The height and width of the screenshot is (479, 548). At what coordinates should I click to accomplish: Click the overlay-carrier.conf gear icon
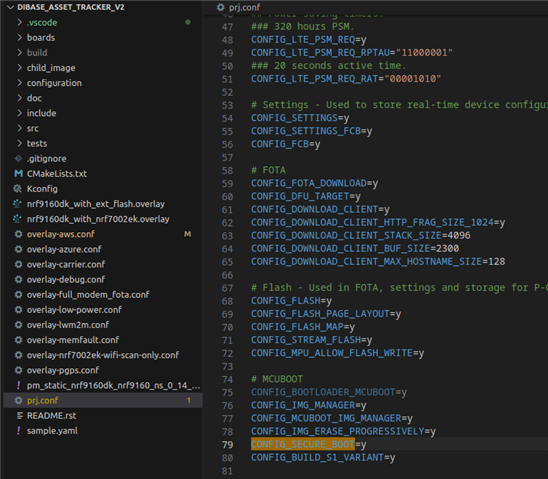click(18, 264)
